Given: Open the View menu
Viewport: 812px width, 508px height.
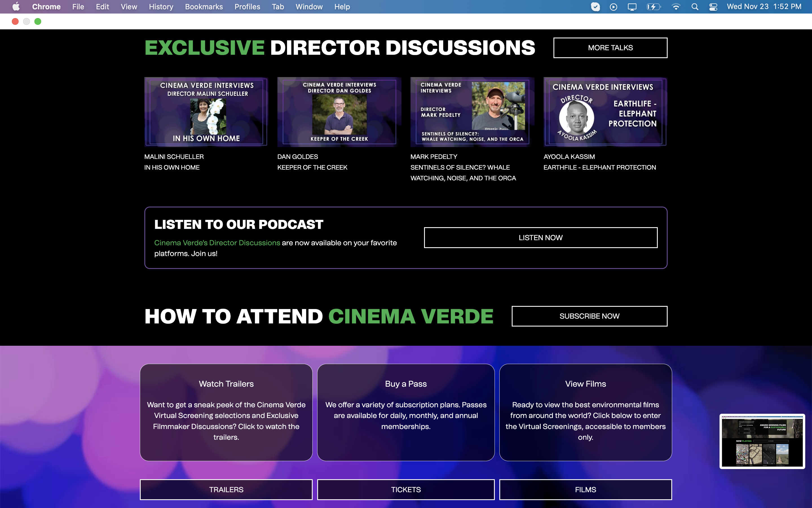Looking at the screenshot, I should (129, 7).
